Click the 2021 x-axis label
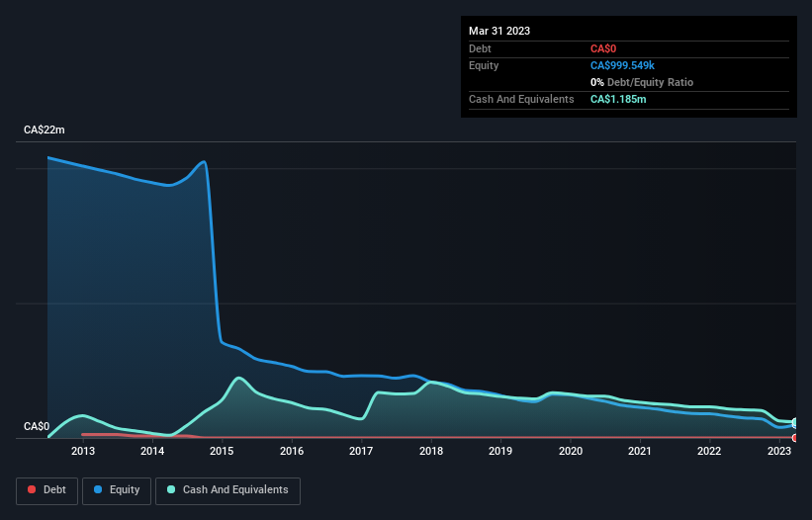 click(640, 451)
